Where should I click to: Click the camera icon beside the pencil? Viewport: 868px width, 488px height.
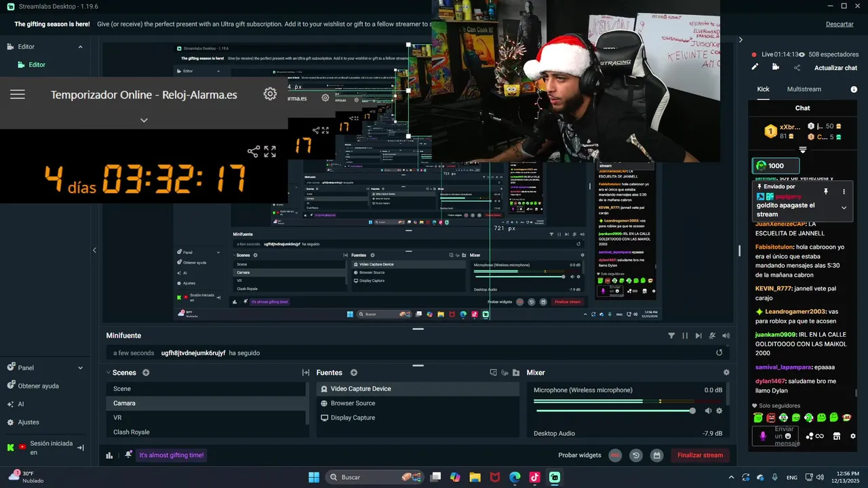coord(776,67)
